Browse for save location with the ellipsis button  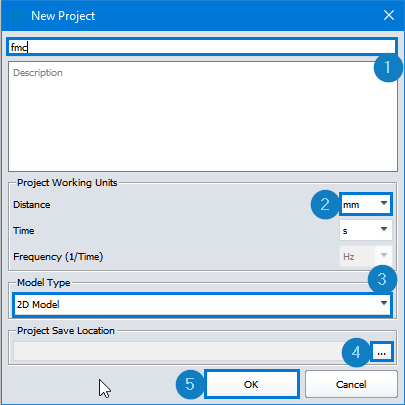coord(382,352)
